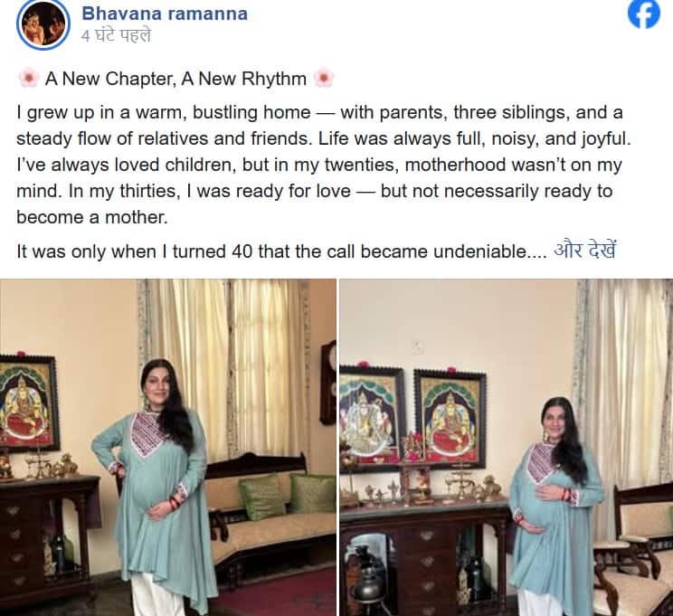Image resolution: width=673 pixels, height=616 pixels.
Task: Open the Bhavana ramanna profile name link
Action: 165,14
